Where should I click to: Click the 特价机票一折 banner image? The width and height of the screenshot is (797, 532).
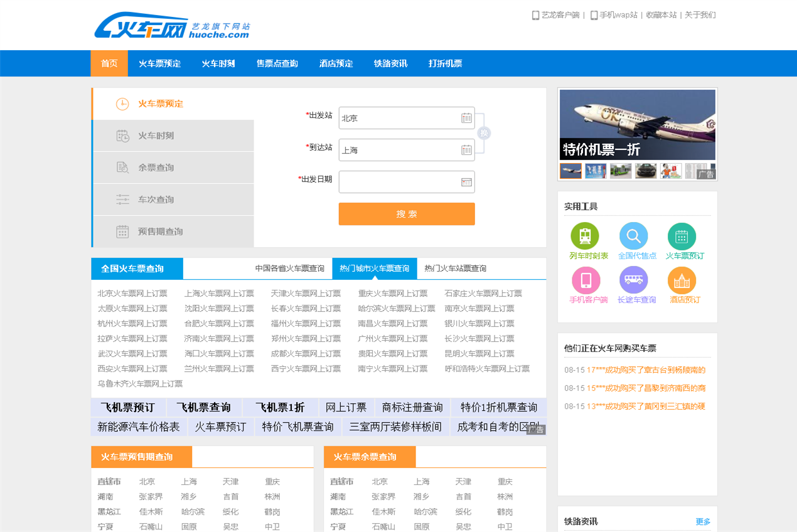(x=637, y=124)
